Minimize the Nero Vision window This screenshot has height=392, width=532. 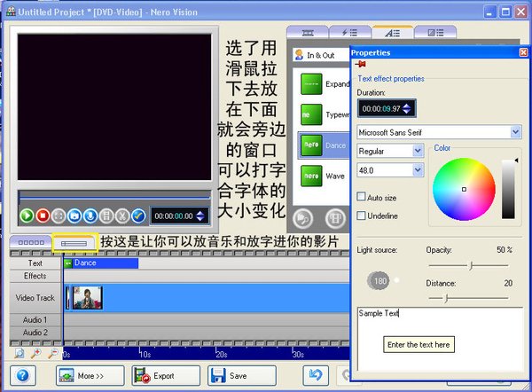(489, 12)
